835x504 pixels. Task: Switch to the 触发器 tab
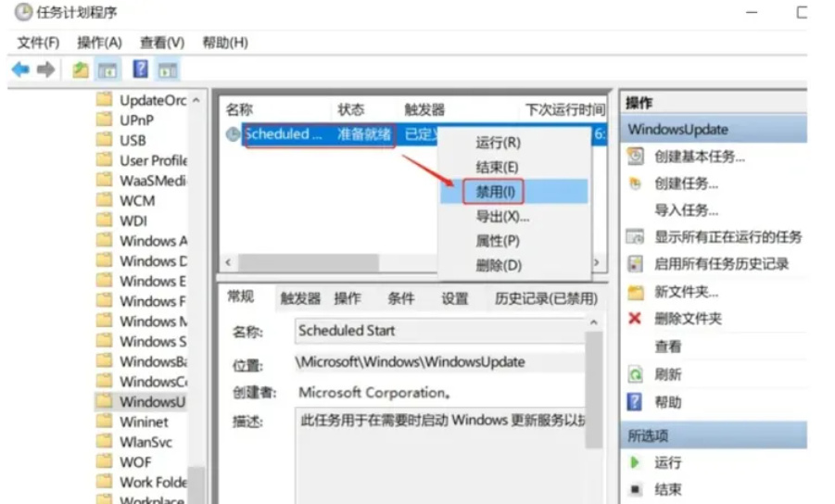point(300,298)
